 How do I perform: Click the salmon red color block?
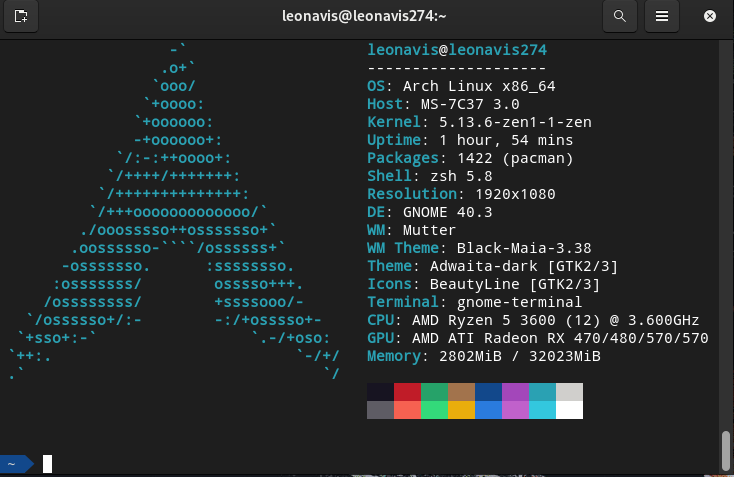pos(407,410)
